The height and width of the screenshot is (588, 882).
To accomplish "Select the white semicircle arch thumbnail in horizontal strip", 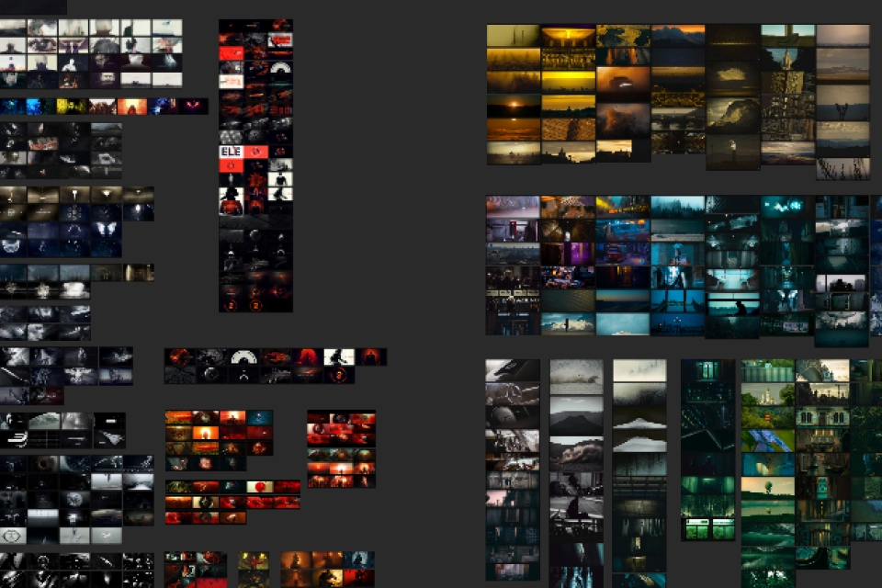I will click(244, 356).
